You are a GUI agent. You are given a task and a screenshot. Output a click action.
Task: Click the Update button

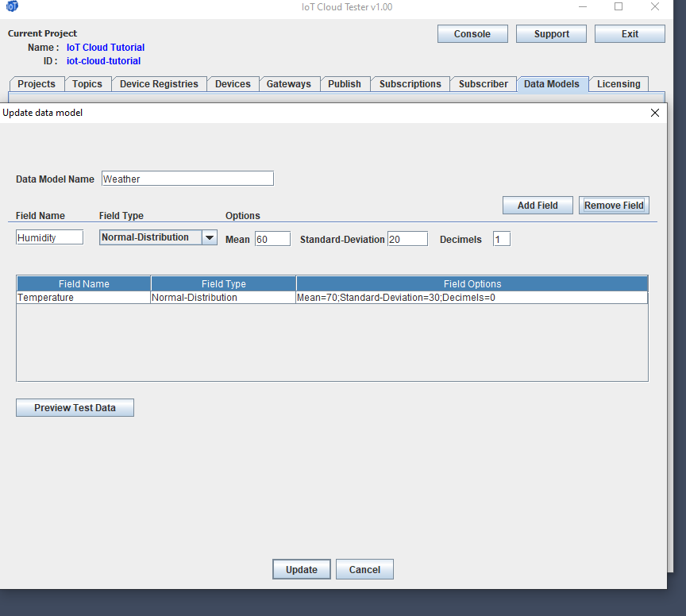click(x=302, y=569)
